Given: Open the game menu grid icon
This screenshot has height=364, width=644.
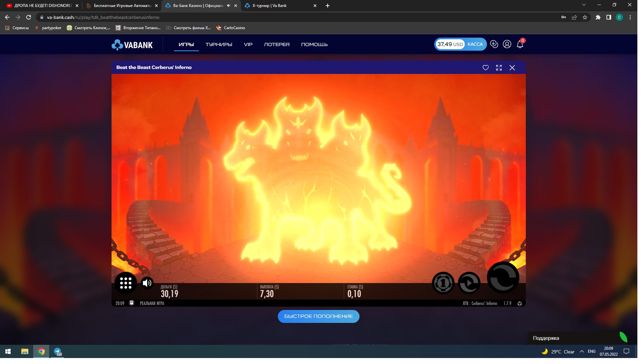Looking at the screenshot, I should click(125, 283).
